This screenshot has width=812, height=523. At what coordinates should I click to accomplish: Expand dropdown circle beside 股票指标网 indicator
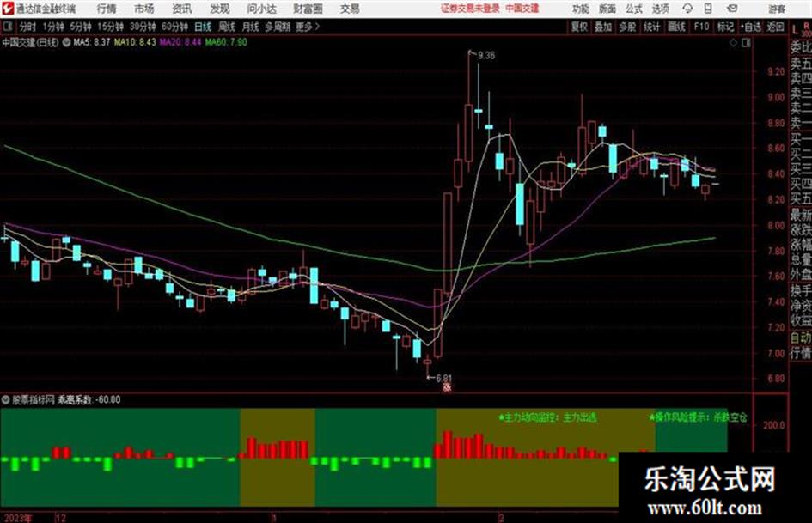click(x=6, y=399)
